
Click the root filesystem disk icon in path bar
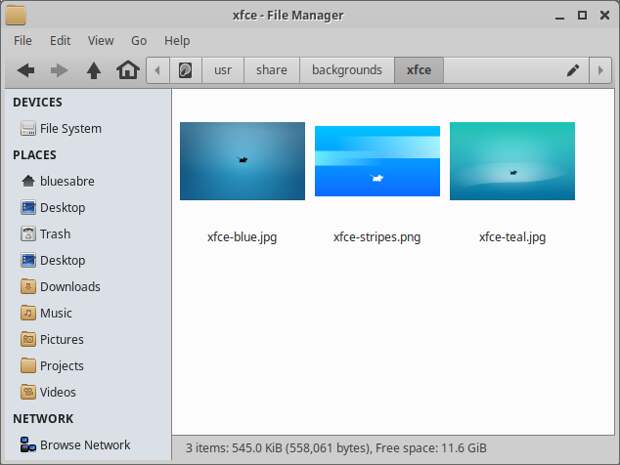pos(185,70)
